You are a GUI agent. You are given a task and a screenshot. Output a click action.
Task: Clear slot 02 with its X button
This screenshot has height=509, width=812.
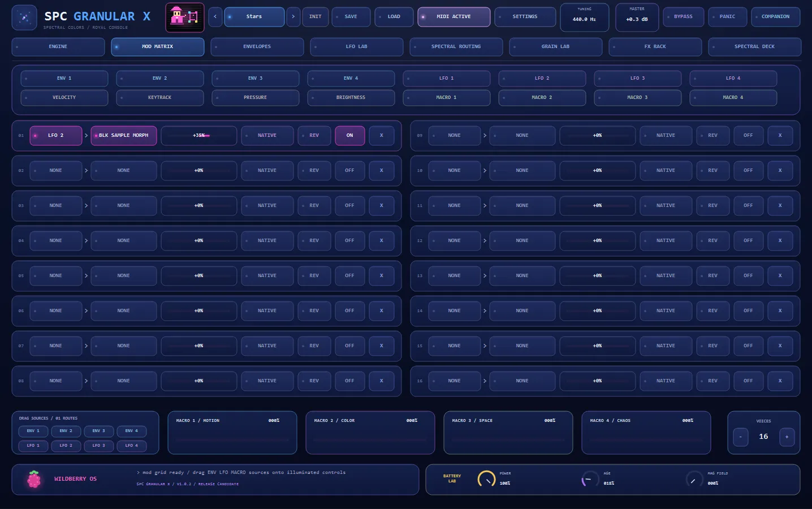(382, 171)
